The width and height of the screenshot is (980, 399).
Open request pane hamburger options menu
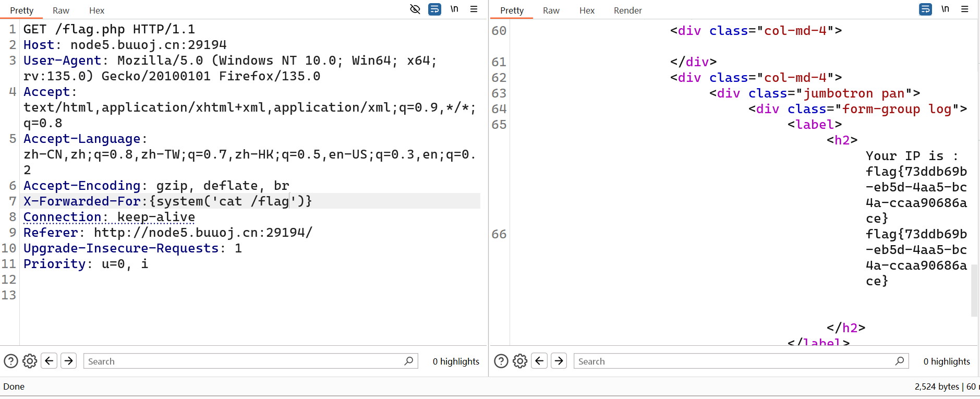tap(474, 9)
